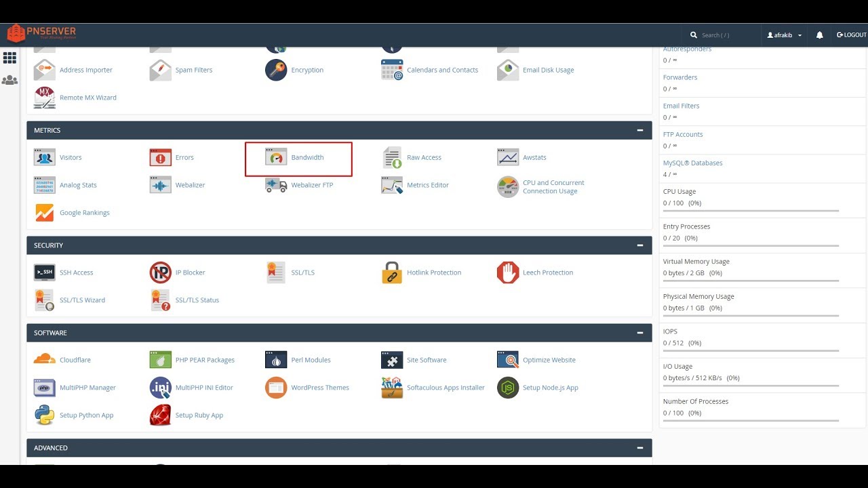Image resolution: width=868 pixels, height=488 pixels.
Task: Open the Autoresponders statistics link
Action: (687, 49)
